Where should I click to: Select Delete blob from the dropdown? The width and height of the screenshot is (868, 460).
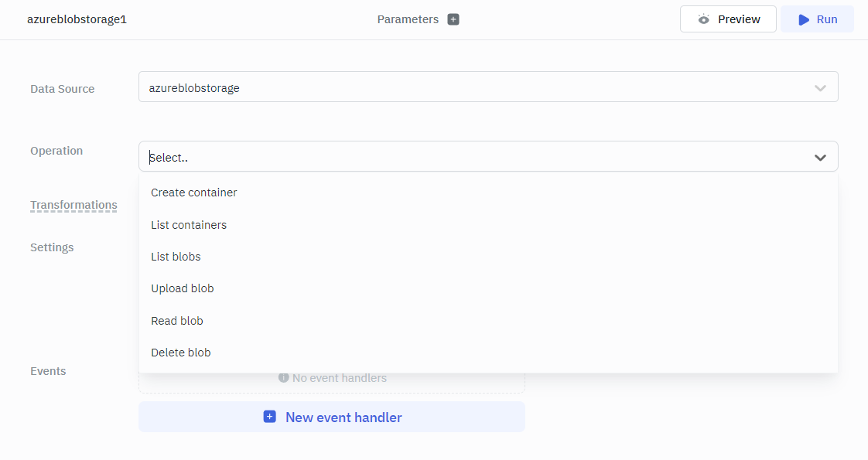click(181, 353)
